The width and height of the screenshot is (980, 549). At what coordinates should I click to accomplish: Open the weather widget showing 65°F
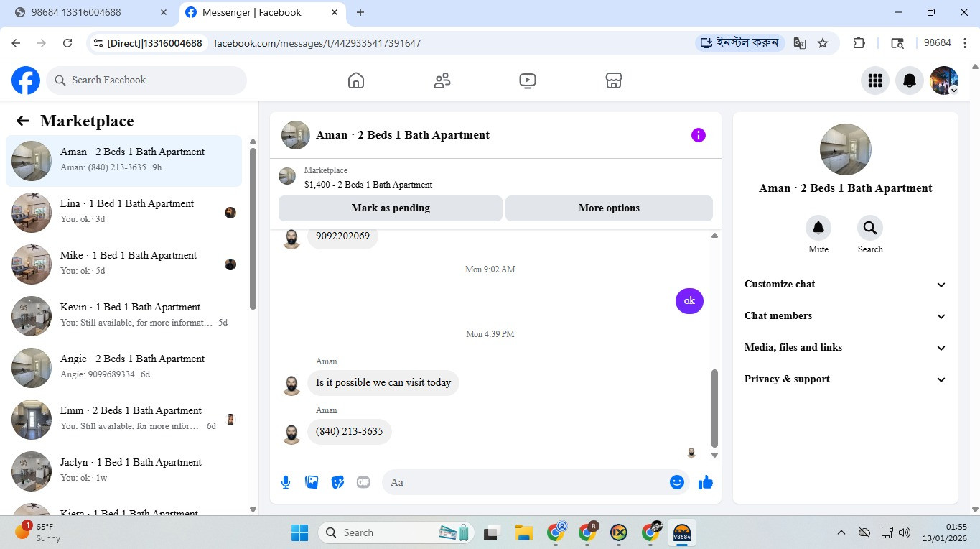tap(39, 532)
